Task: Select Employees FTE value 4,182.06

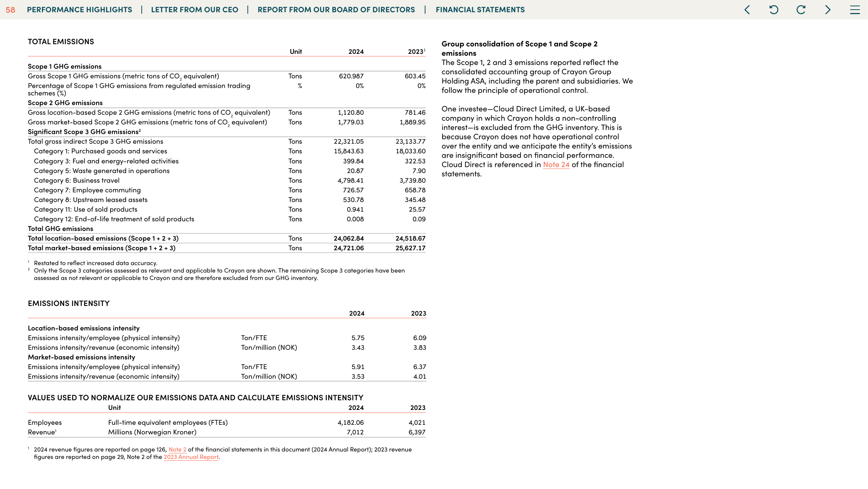Action: pos(351,423)
